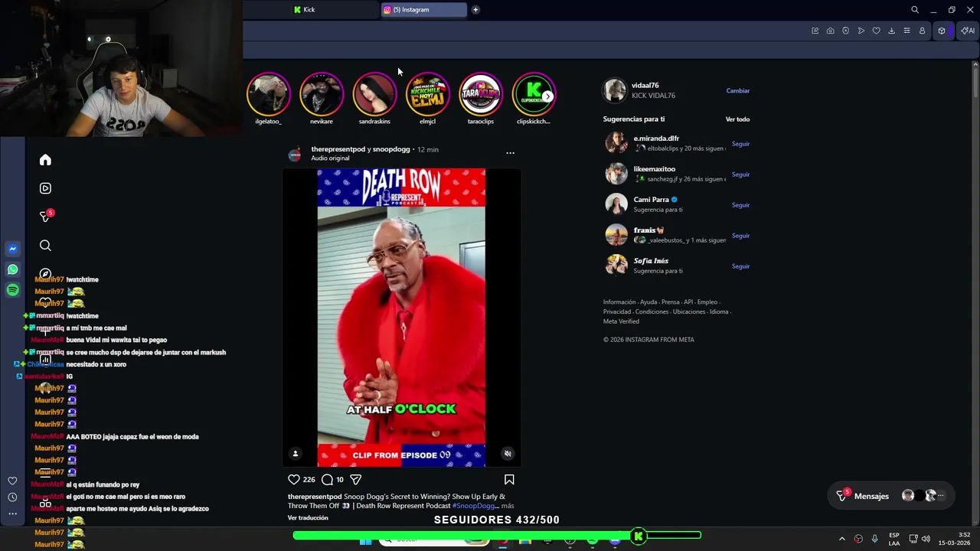Select the Instagram tab
Screen dimensions: 980x551
423,10
